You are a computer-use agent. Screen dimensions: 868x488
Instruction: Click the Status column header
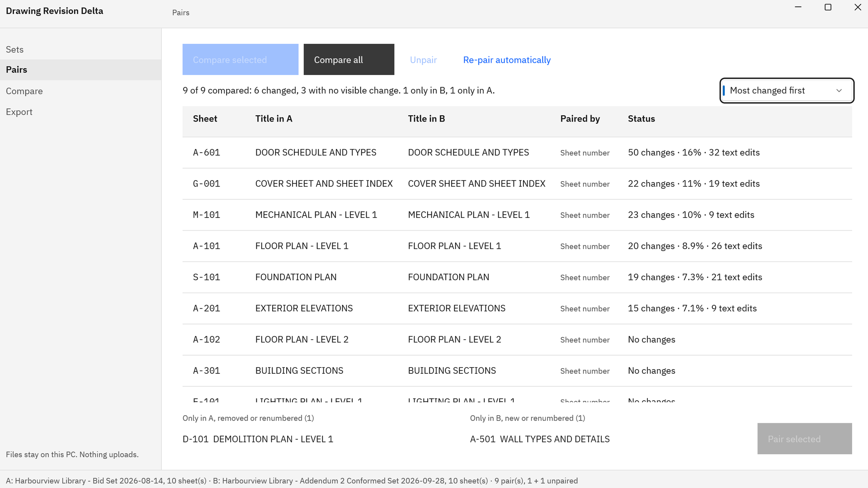pos(642,119)
